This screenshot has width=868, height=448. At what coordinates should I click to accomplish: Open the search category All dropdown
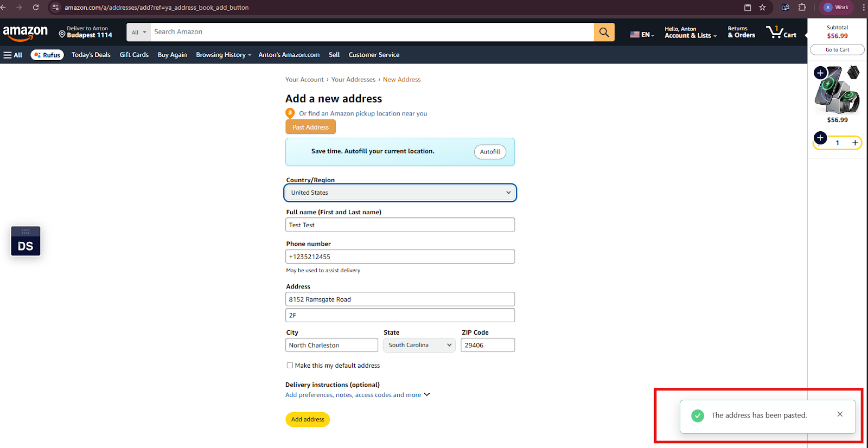pyautogui.click(x=139, y=32)
